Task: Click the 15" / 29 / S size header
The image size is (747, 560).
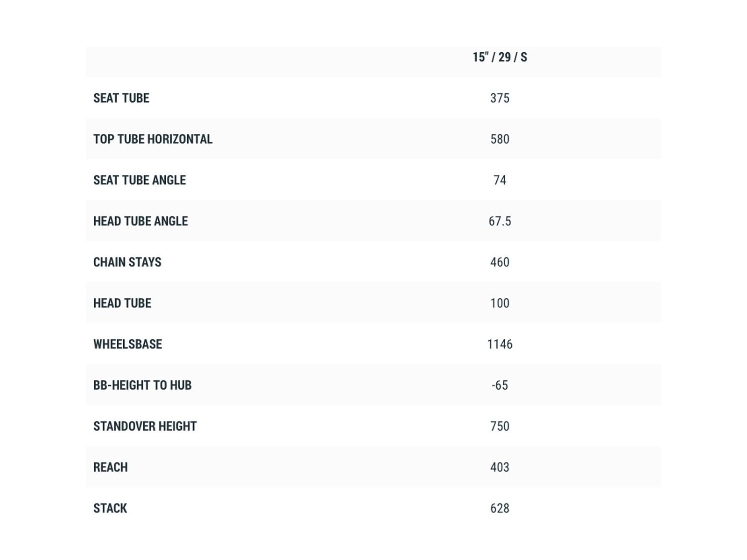Action: (500, 57)
